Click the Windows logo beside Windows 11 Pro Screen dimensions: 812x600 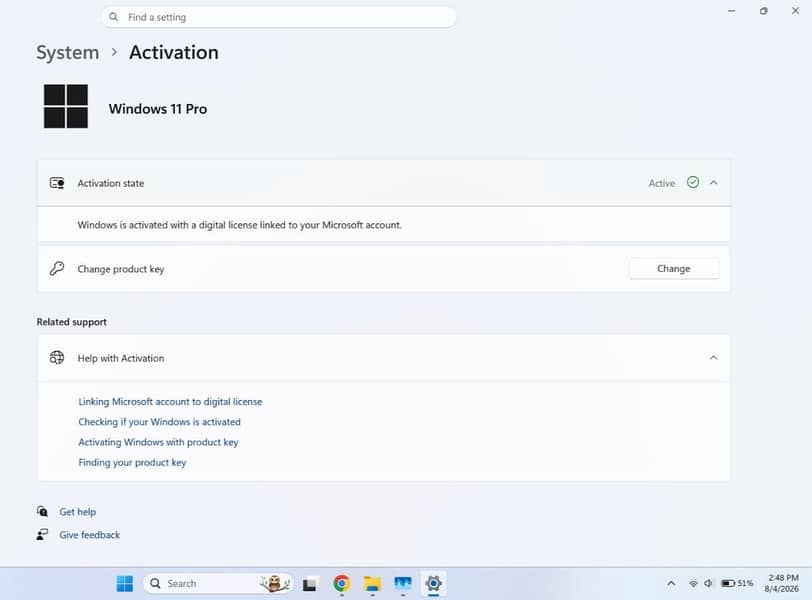pyautogui.click(x=66, y=106)
